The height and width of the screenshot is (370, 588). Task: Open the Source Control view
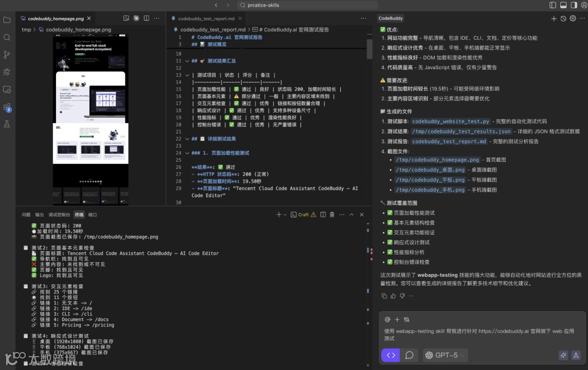[7, 54]
